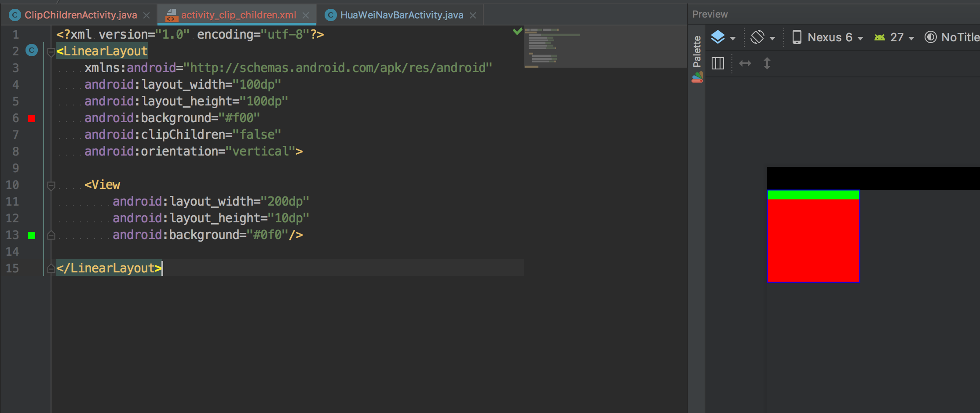
Task: Choose device from Nexus 6 dropdown
Action: coord(827,37)
